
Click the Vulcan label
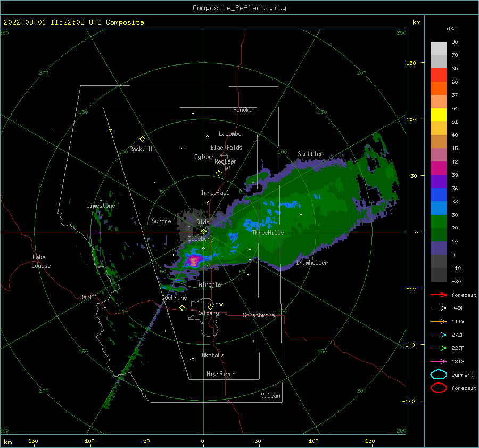[x=270, y=396]
